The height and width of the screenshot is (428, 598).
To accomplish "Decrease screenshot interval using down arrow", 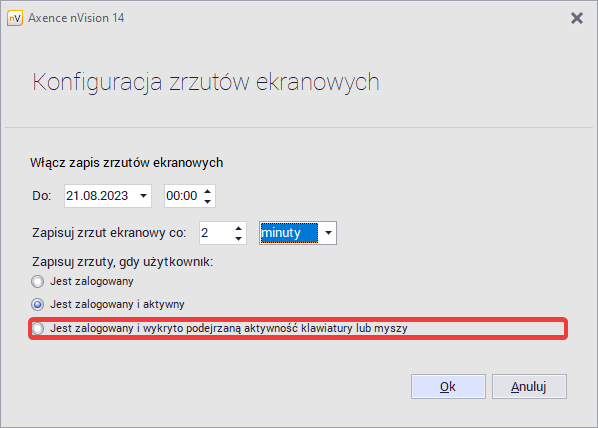I will point(238,238).
